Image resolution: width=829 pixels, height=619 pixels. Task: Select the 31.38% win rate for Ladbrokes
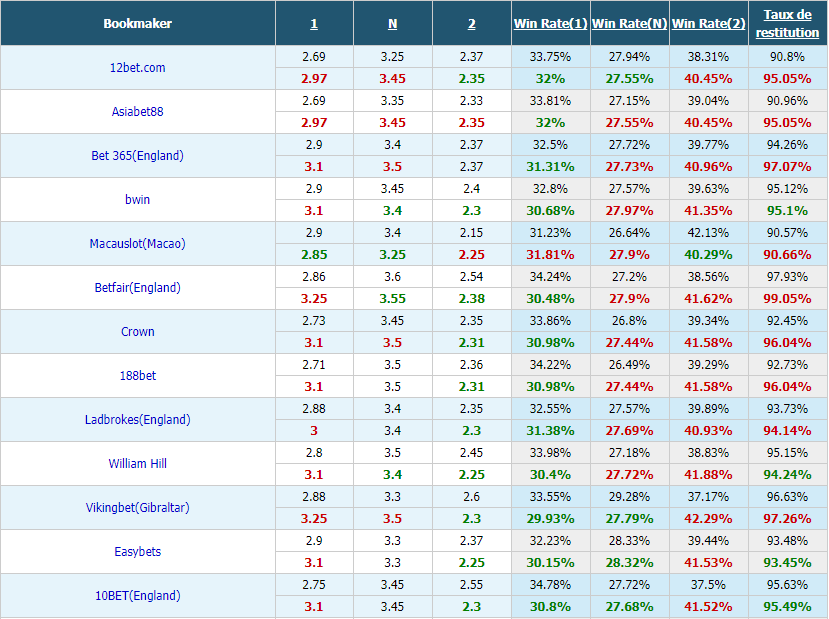[x=550, y=431]
